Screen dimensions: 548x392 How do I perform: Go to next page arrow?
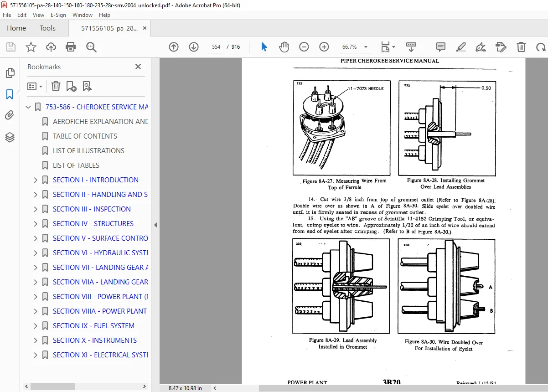click(x=193, y=47)
